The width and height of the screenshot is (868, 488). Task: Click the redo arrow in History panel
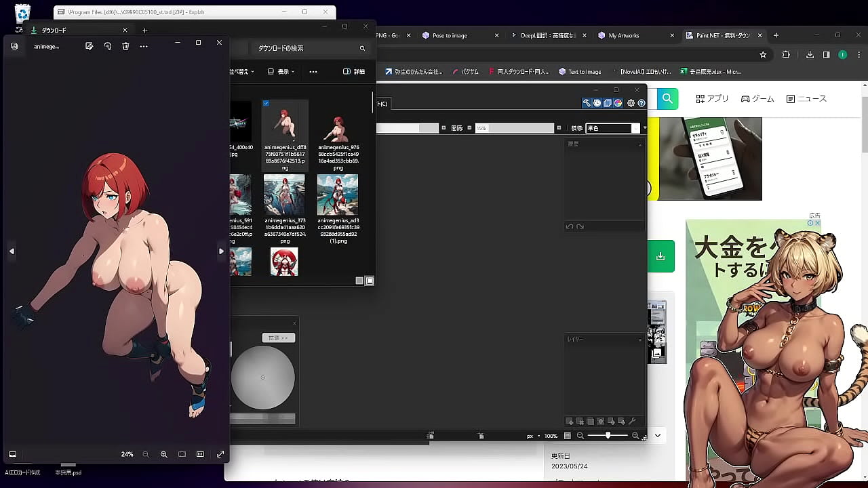point(580,226)
